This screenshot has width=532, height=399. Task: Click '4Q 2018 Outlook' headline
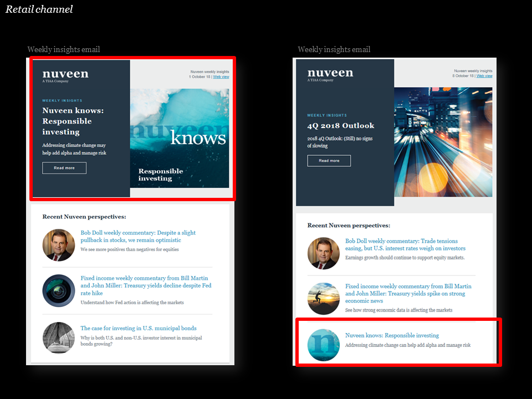(x=341, y=126)
